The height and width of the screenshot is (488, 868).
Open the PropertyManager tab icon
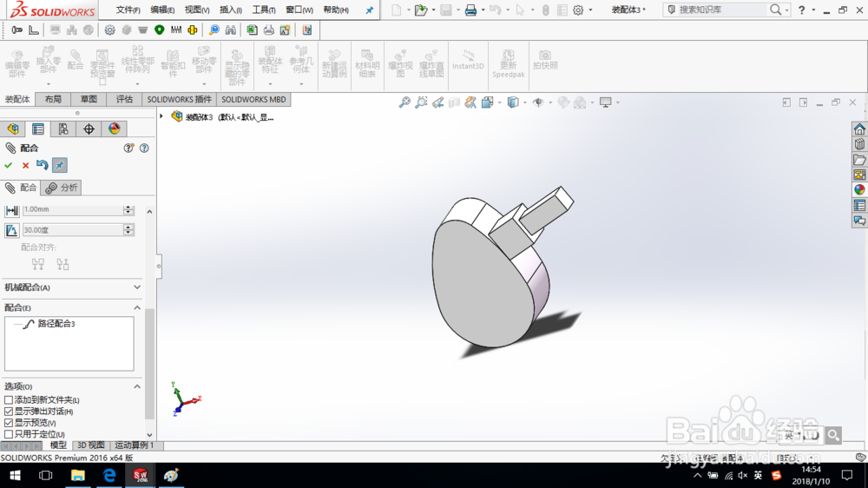(x=38, y=129)
